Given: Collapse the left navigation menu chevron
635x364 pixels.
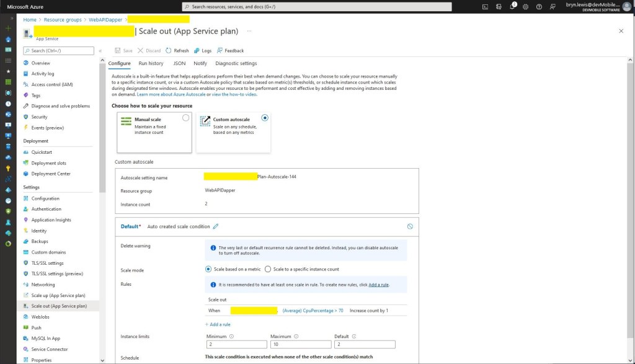Looking at the screenshot, I should [x=100, y=51].
